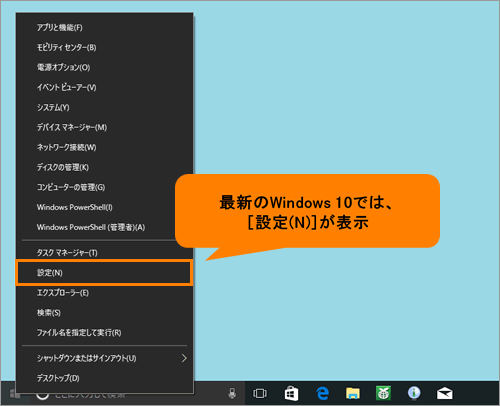
Task: Click 設定(N) menu item
Action: (x=104, y=273)
